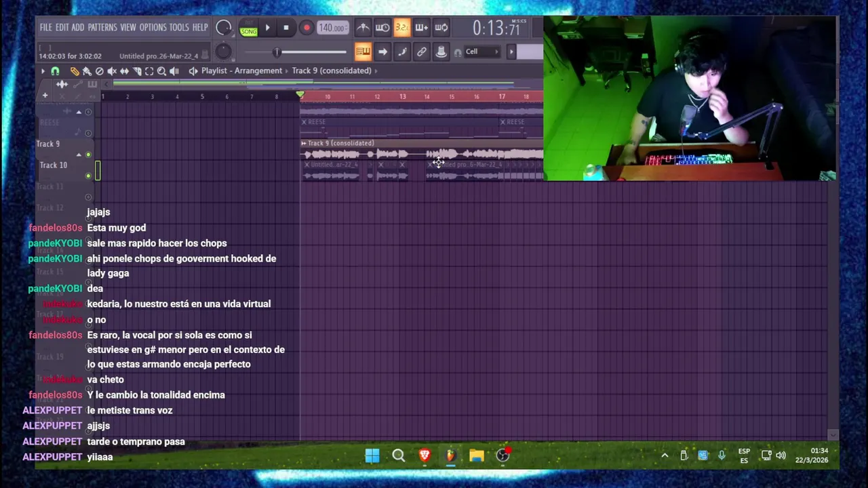Viewport: 868px width, 488px height.
Task: Click audio waveform focus icon in playlist header
Action: click(x=62, y=84)
